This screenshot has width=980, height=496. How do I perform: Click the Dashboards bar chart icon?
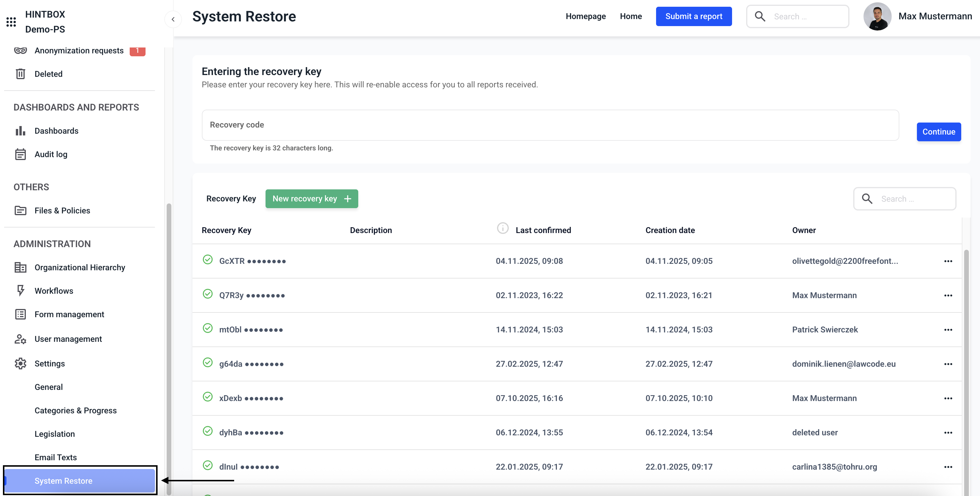coord(20,131)
